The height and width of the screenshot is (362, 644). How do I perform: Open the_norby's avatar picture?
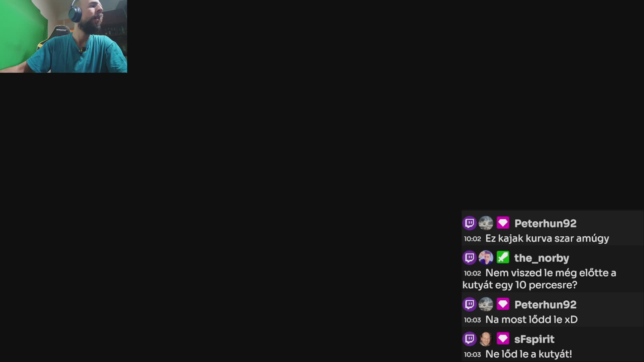(486, 257)
